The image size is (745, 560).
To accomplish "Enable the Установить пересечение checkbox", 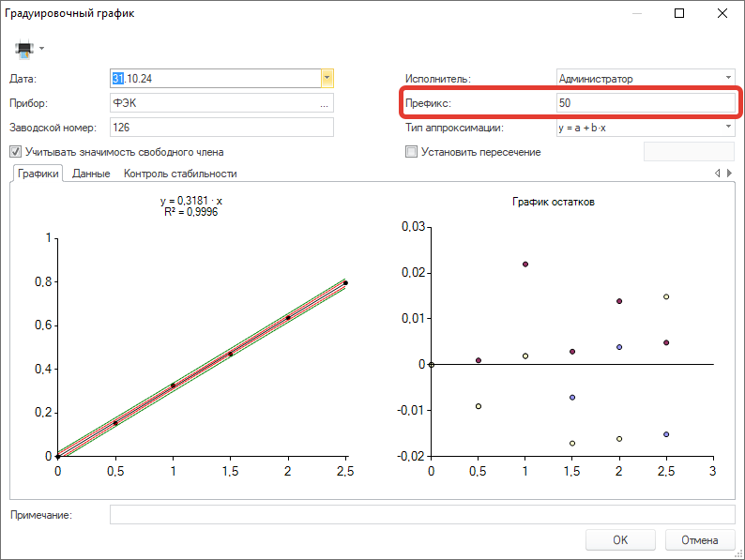I will tap(412, 152).
